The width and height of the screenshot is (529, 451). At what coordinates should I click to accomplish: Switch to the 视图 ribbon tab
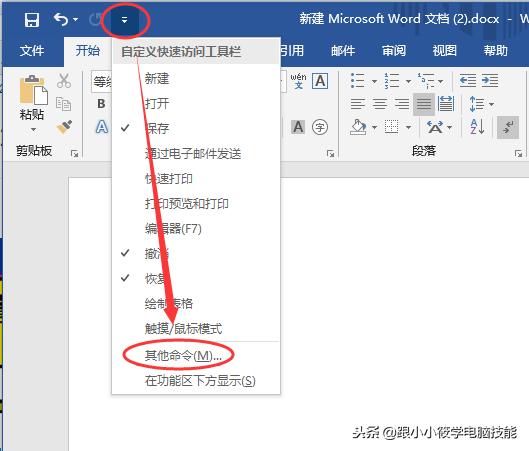pyautogui.click(x=444, y=51)
